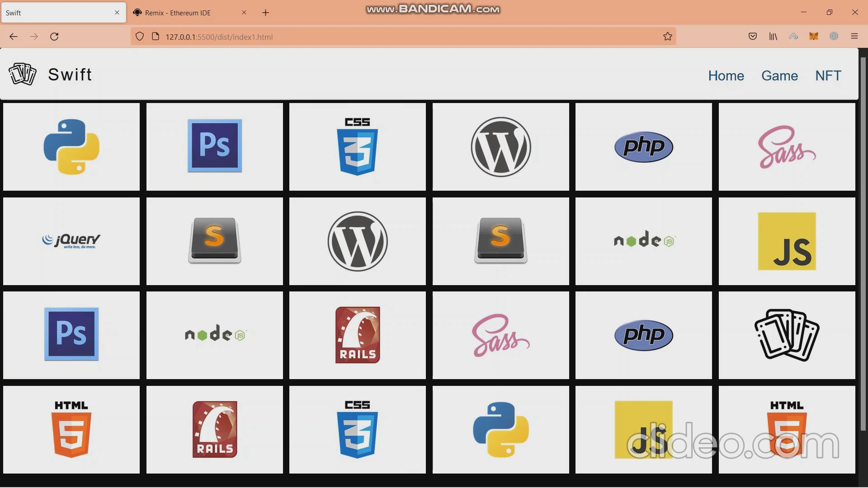Flip the php card in the third row
This screenshot has width=868, height=488.
(644, 335)
